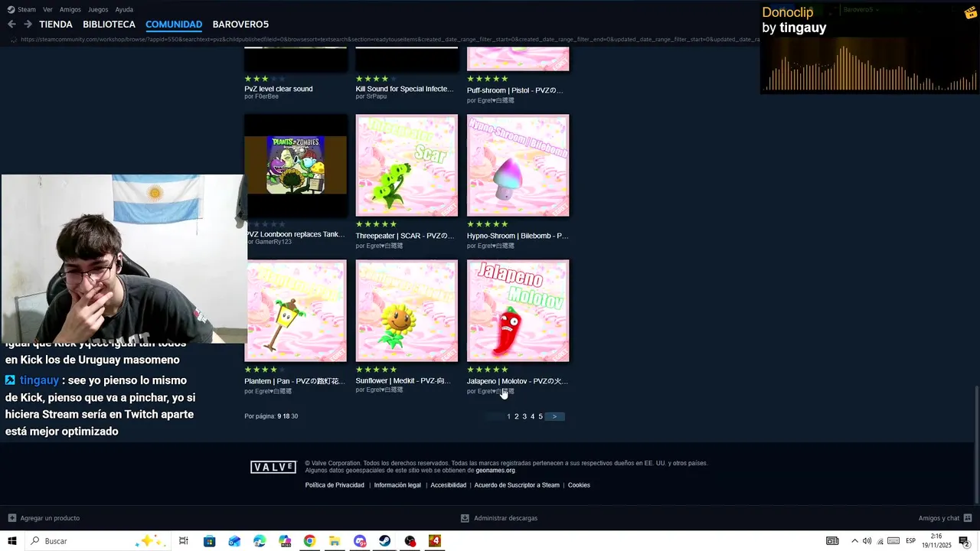Click the next page arrow button
This screenshot has width=980, height=551.
pos(555,416)
